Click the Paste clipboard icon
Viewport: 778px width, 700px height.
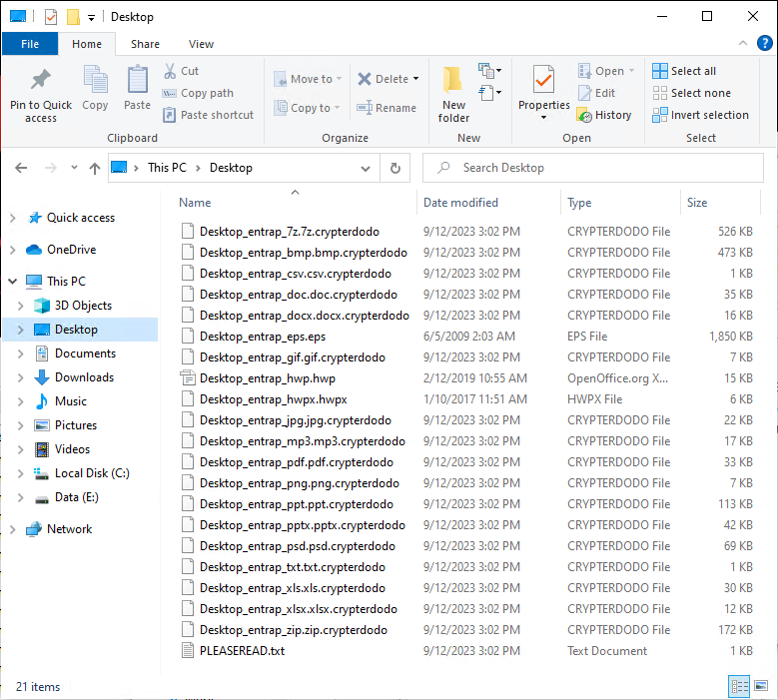[x=138, y=79]
